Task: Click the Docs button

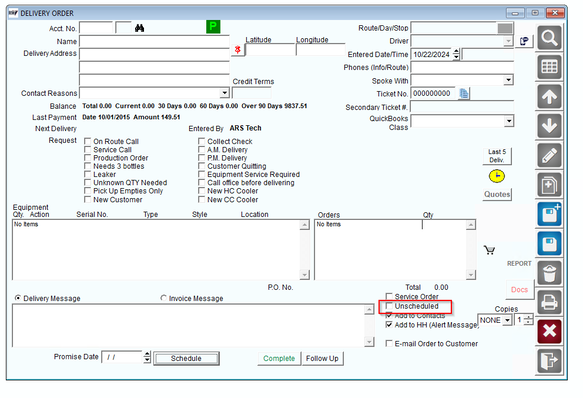Action: pyautogui.click(x=519, y=290)
